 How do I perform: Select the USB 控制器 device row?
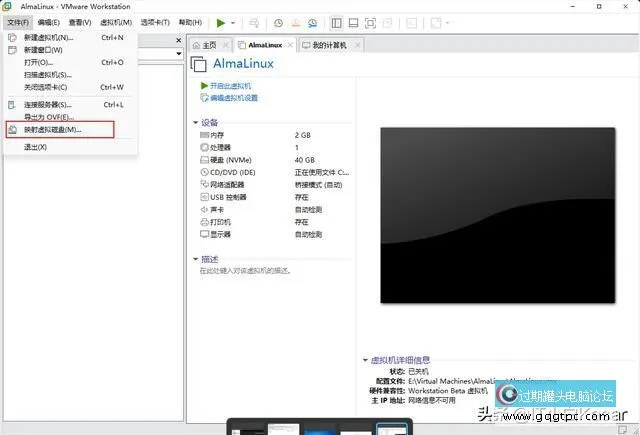click(x=274, y=197)
